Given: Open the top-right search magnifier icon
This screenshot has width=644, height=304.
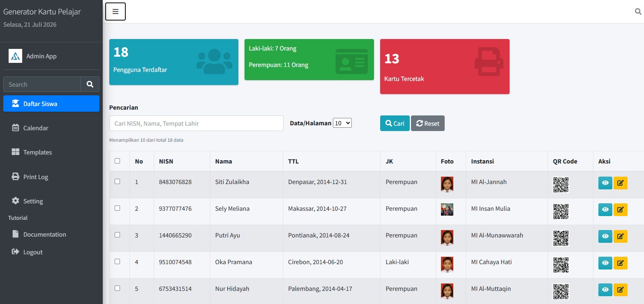Looking at the screenshot, I should 638,12.
